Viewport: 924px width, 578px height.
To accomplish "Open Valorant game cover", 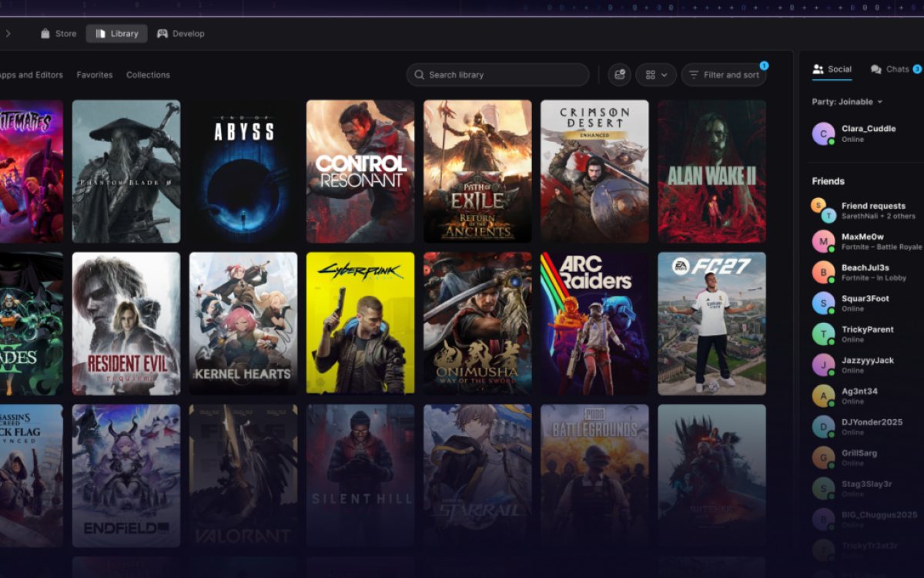I will (x=243, y=476).
